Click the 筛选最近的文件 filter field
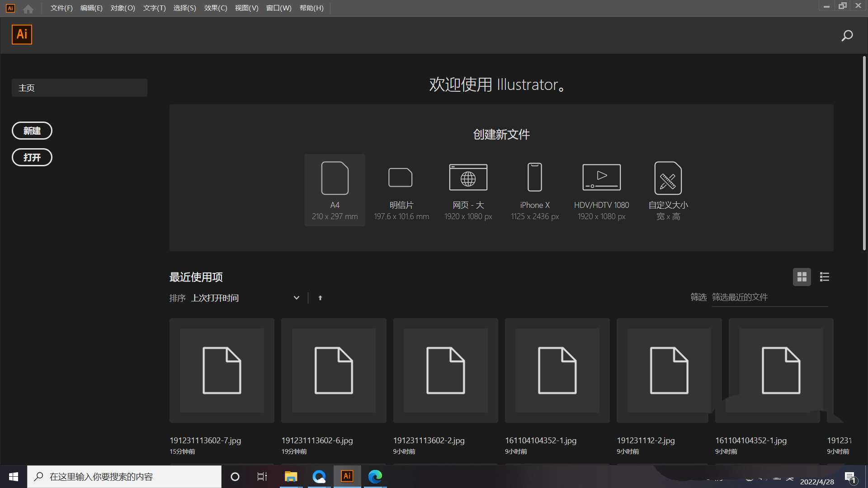 click(x=770, y=297)
